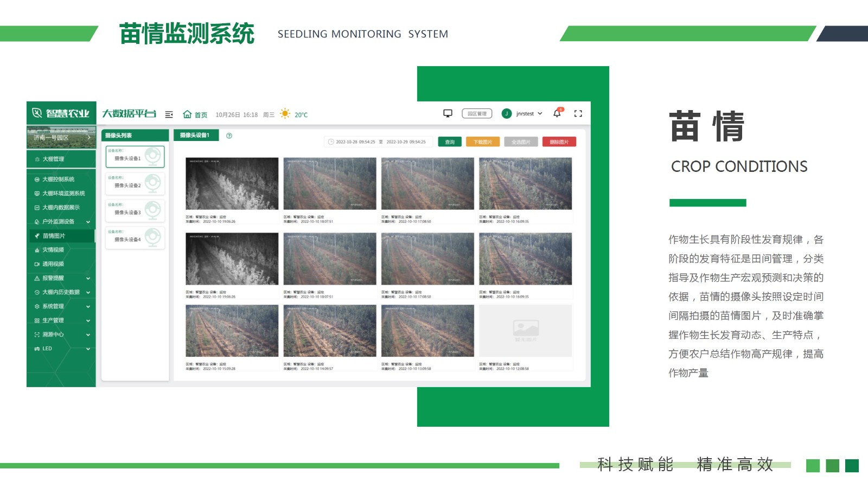Open 灾情视频 in the sidebar

pos(53,250)
